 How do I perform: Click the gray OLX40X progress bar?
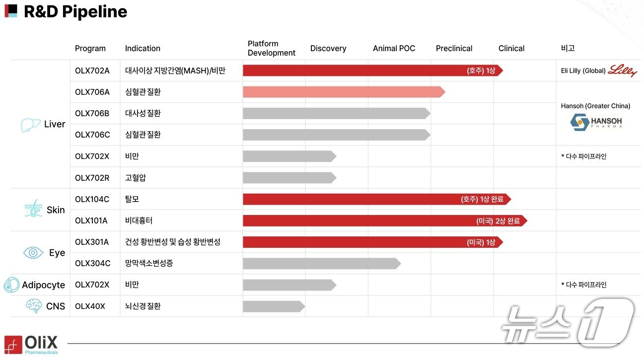(x=273, y=306)
